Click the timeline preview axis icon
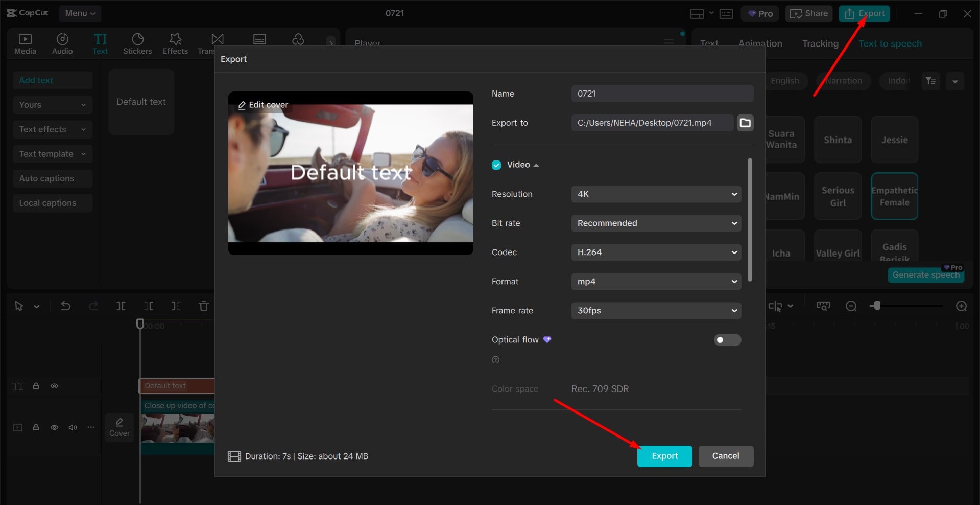The height and width of the screenshot is (505, 980). click(x=823, y=306)
